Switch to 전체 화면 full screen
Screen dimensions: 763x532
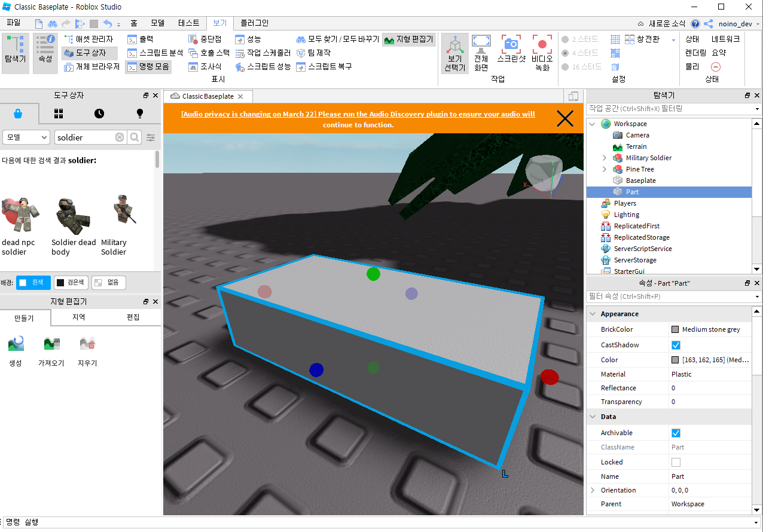click(481, 53)
